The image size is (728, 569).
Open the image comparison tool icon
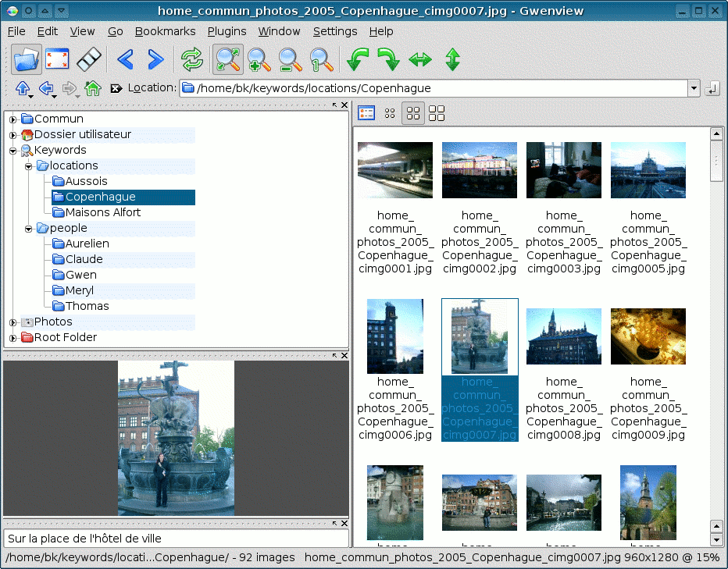pyautogui.click(x=89, y=59)
